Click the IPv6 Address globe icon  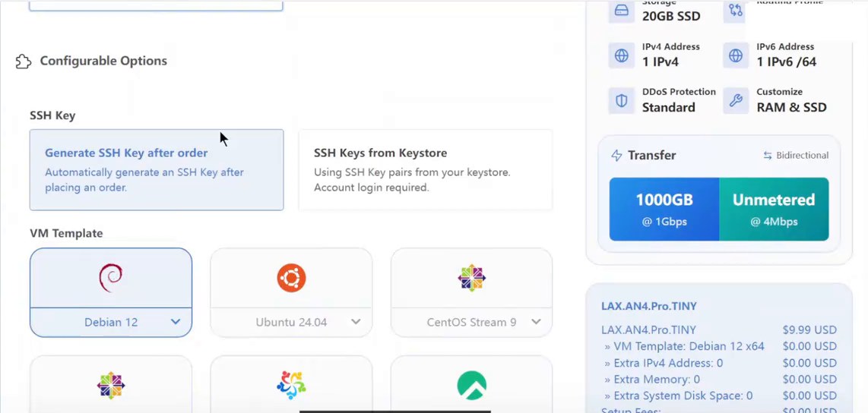pos(736,55)
